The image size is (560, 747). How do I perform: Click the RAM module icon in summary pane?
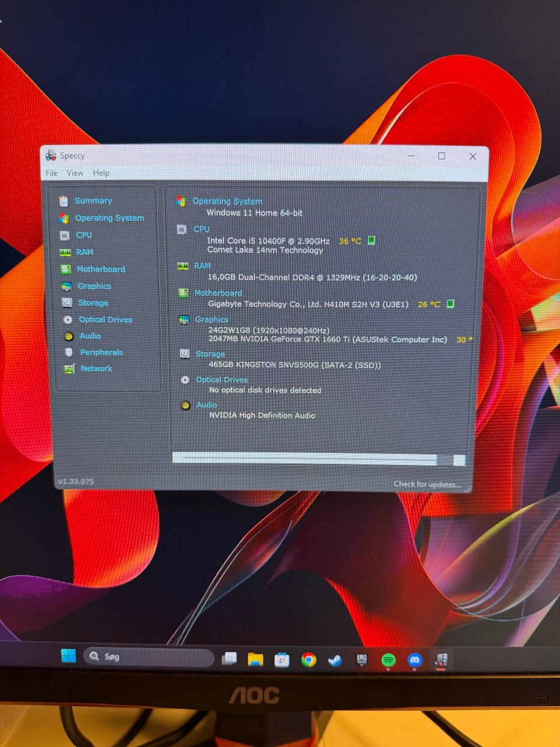pyautogui.click(x=183, y=266)
